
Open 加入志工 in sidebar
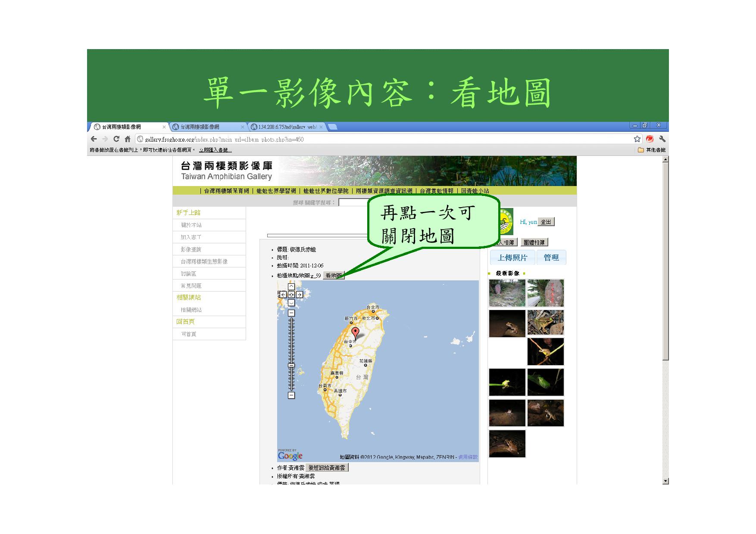click(191, 237)
